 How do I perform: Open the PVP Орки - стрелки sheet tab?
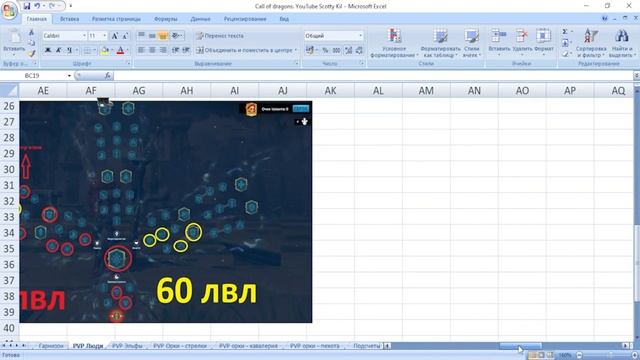[180, 346]
